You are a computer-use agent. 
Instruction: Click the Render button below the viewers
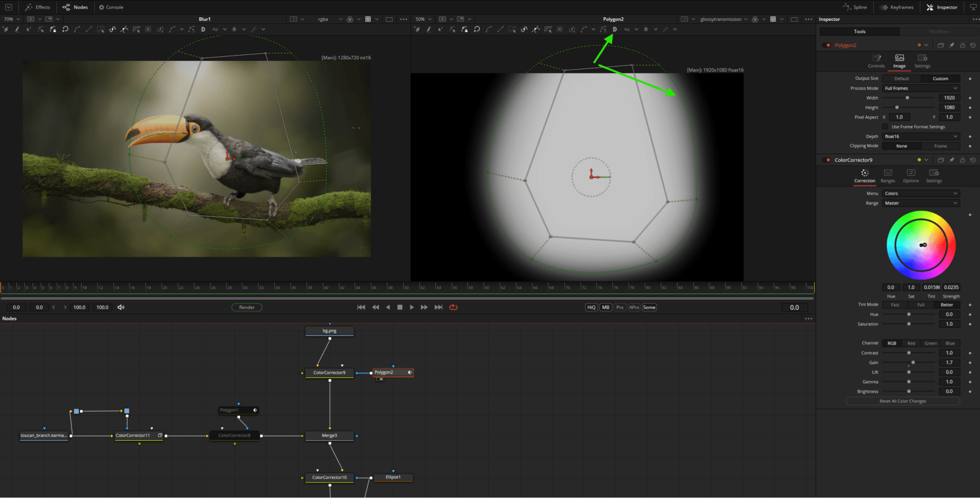point(247,307)
